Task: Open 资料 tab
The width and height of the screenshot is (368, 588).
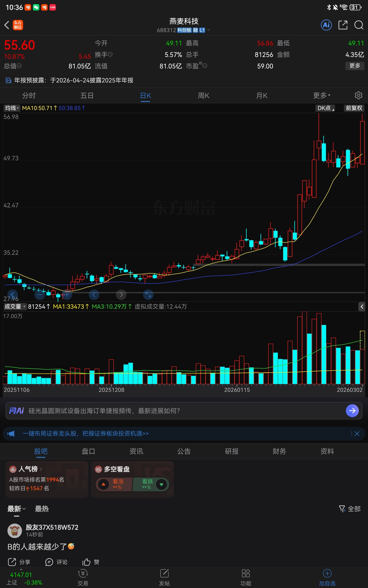Action: pos(327,451)
